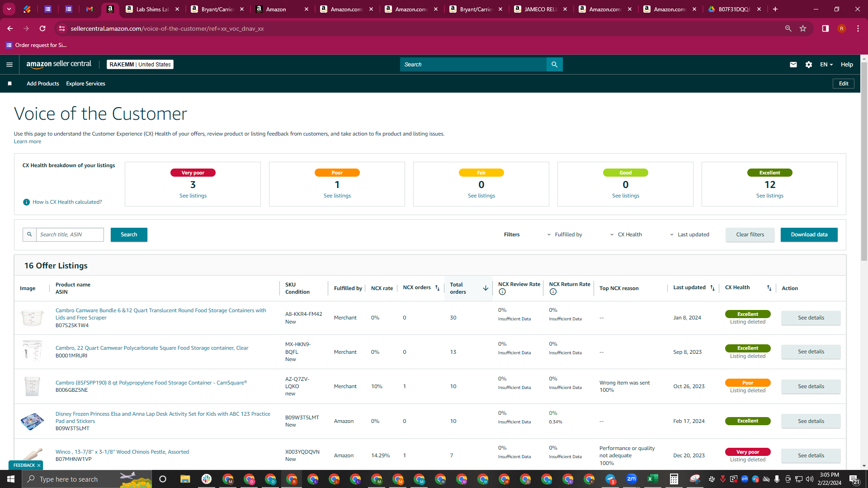
Task: Sort by Total orders down arrow
Action: (486, 288)
